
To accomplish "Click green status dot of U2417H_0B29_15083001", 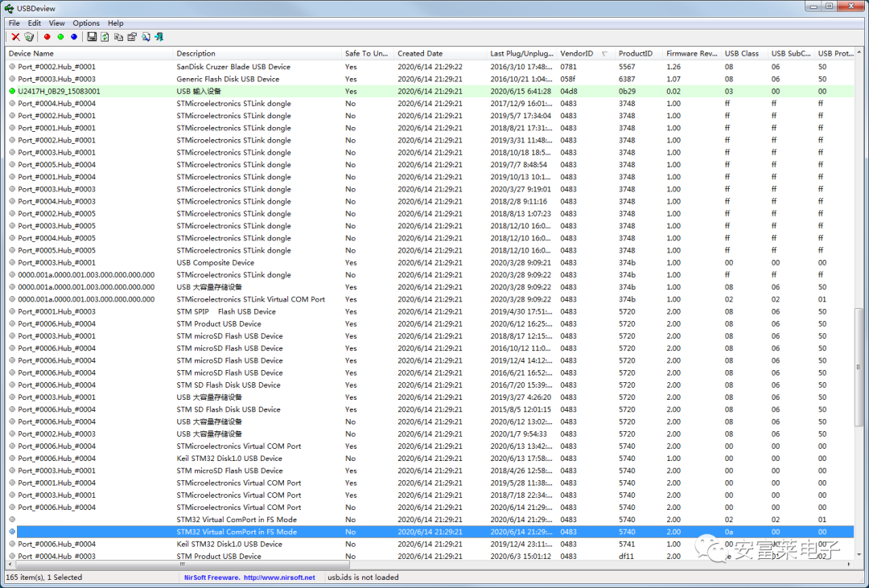I will 12,92.
